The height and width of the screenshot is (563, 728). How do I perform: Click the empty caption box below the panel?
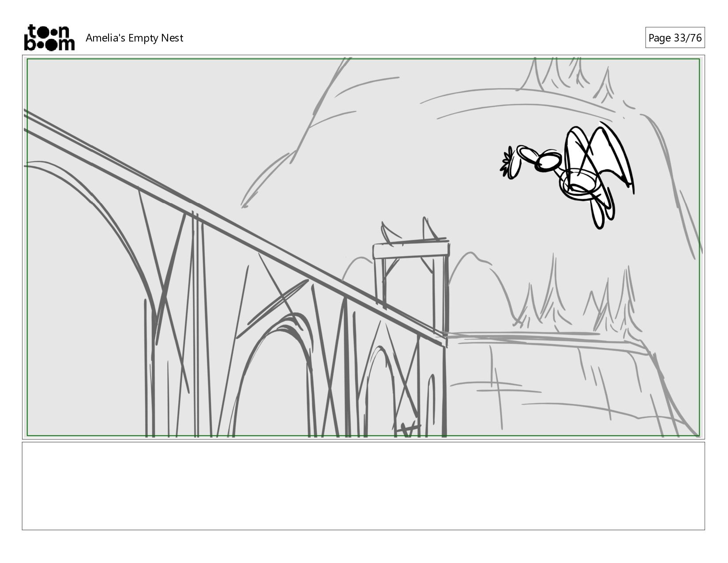[363, 486]
